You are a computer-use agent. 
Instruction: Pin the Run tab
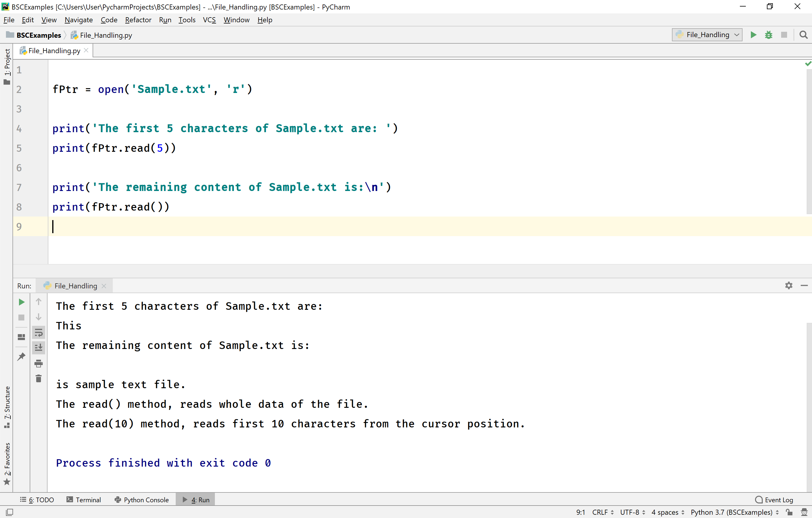click(21, 357)
